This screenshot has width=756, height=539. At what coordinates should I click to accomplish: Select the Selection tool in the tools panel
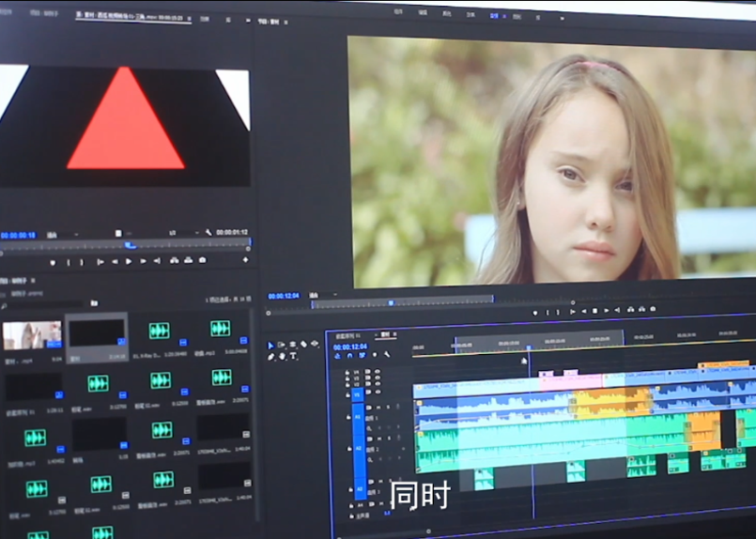point(271,346)
